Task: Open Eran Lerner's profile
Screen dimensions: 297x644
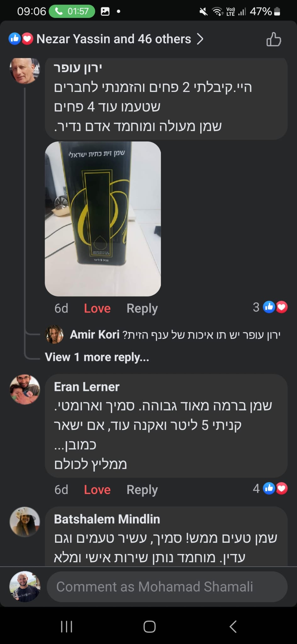Action: 87,387
